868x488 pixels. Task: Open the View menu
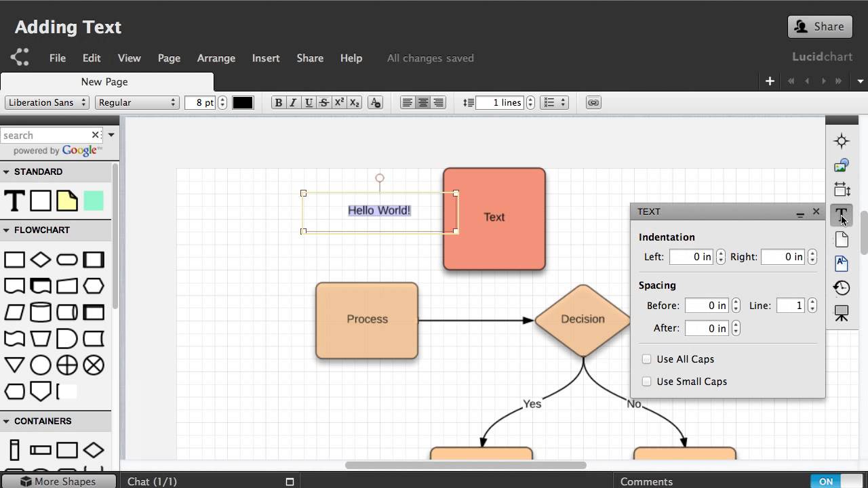tap(129, 58)
